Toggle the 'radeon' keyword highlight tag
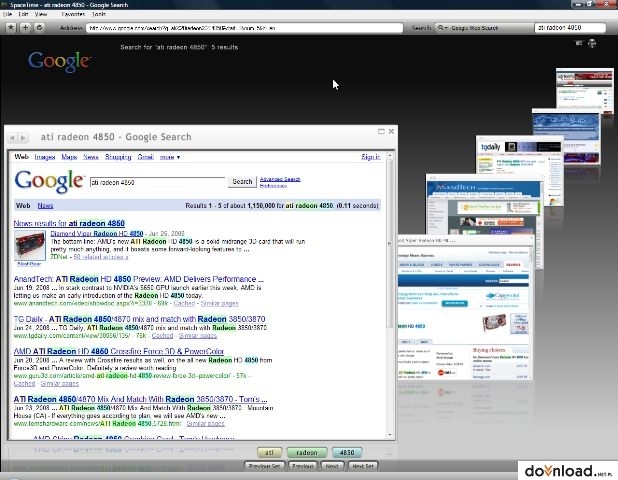 click(307, 452)
